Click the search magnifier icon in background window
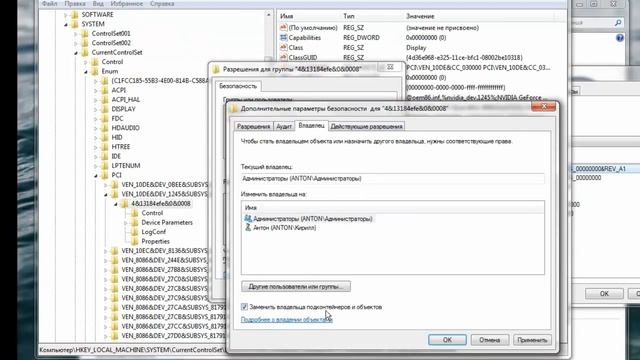 point(618,23)
